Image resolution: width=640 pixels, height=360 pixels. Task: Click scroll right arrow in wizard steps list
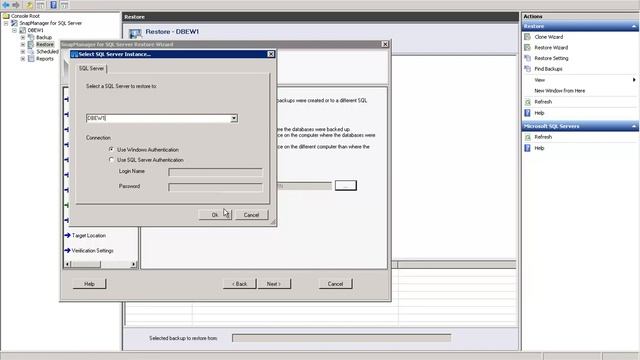click(133, 264)
